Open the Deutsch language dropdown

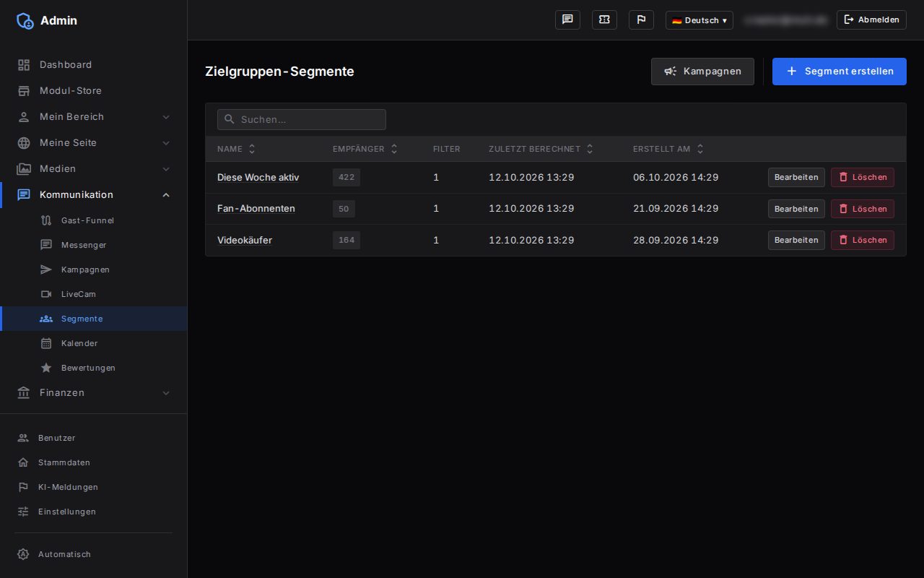(x=699, y=20)
